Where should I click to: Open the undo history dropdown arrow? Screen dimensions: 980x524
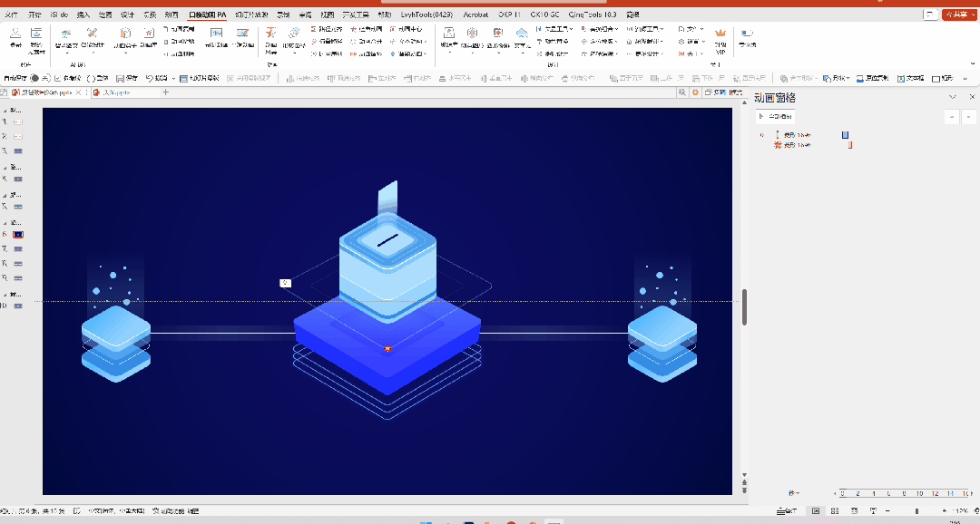click(172, 78)
